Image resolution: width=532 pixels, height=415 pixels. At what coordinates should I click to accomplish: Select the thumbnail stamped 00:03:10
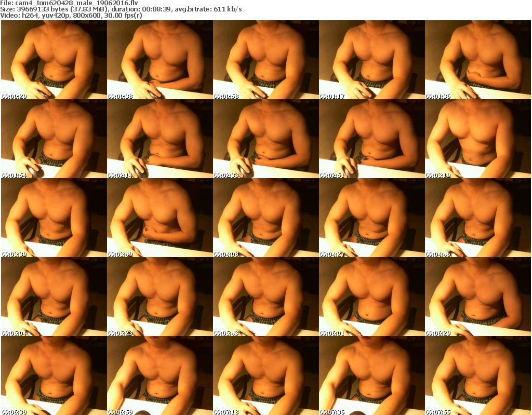pos(478,139)
